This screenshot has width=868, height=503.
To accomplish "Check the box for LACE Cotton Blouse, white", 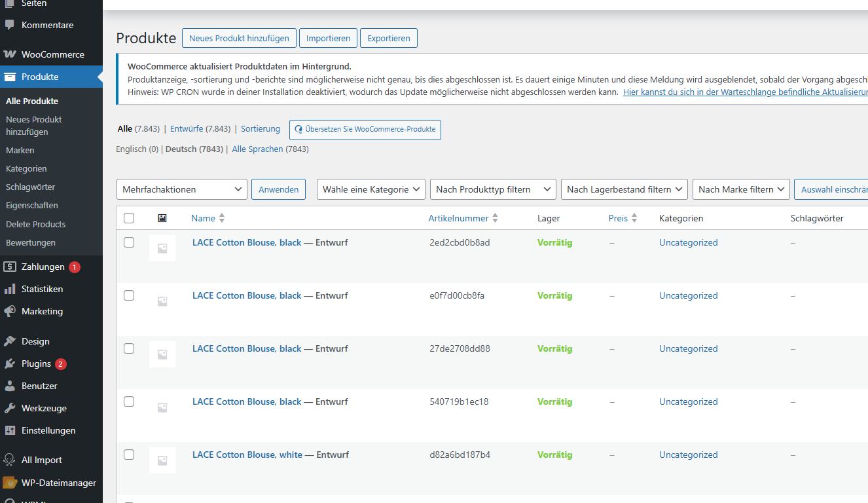I will 129,455.
